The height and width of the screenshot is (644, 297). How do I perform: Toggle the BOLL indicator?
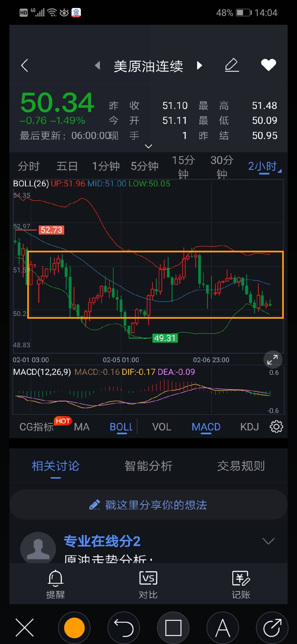121,427
